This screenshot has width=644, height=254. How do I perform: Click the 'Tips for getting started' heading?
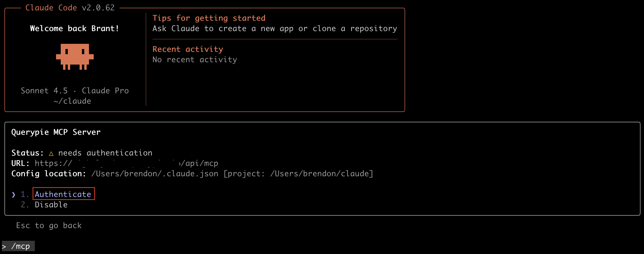point(209,18)
